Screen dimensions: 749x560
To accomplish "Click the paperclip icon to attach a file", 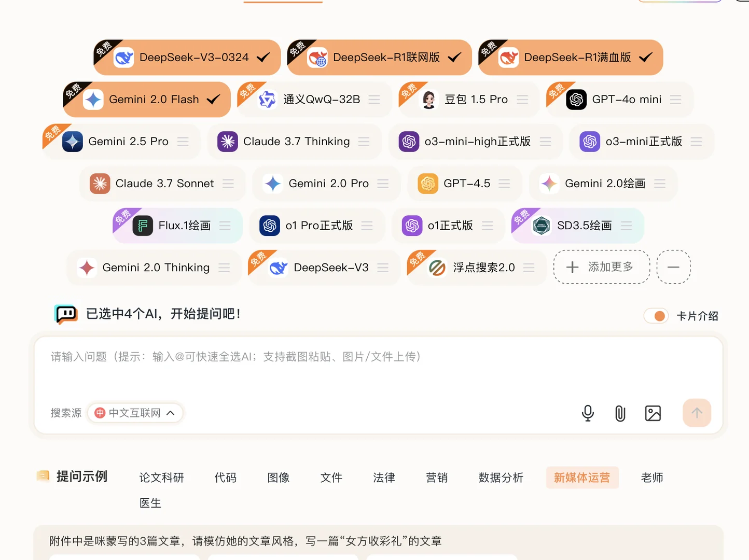I will click(620, 413).
